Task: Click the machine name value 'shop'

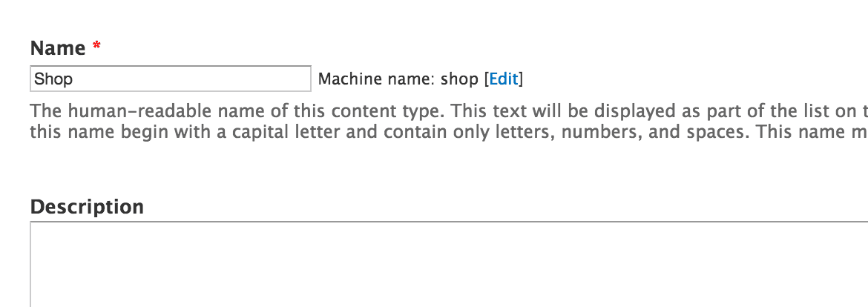Action: click(x=459, y=80)
